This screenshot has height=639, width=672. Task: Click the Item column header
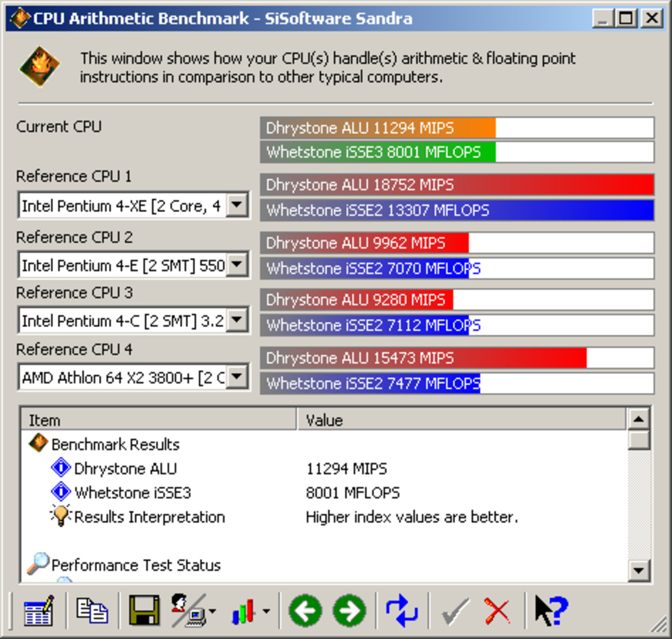pyautogui.click(x=159, y=420)
